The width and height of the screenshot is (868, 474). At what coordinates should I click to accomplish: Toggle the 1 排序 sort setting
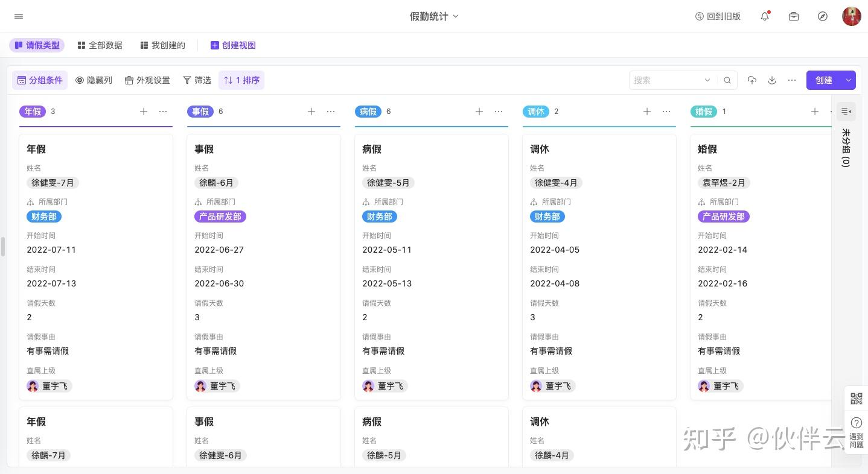coord(241,80)
